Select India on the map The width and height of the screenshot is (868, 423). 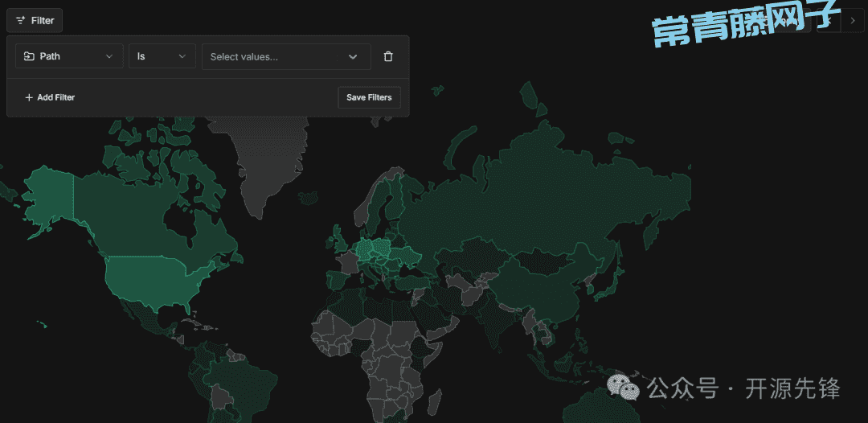tap(492, 322)
